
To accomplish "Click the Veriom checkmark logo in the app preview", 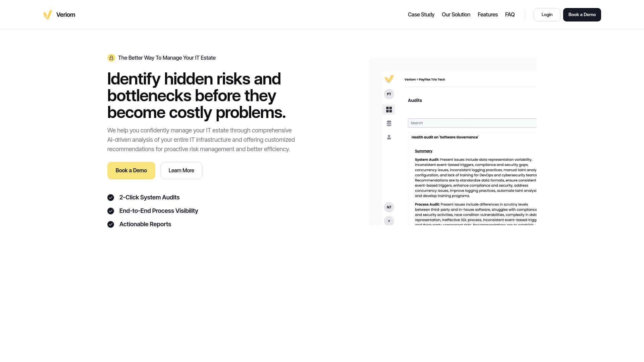I will pos(389,79).
